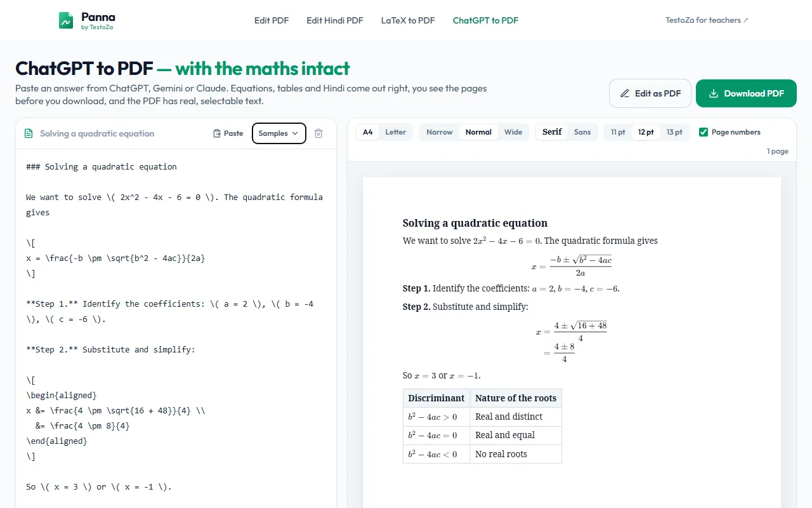
Task: Click the Panna logo icon
Action: tap(66, 20)
